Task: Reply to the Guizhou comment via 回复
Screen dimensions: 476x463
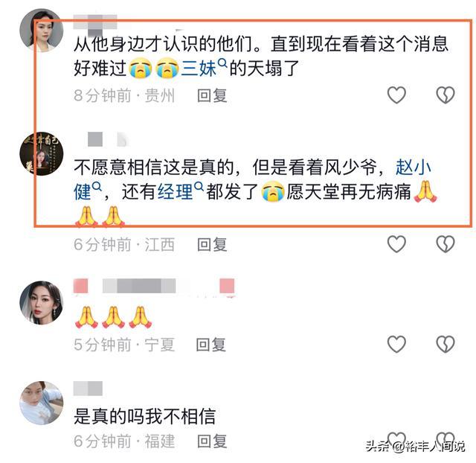Action: pos(212,96)
